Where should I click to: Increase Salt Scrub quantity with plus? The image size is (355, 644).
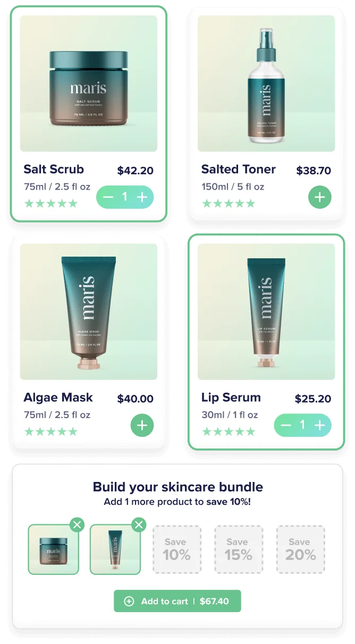pos(142,197)
